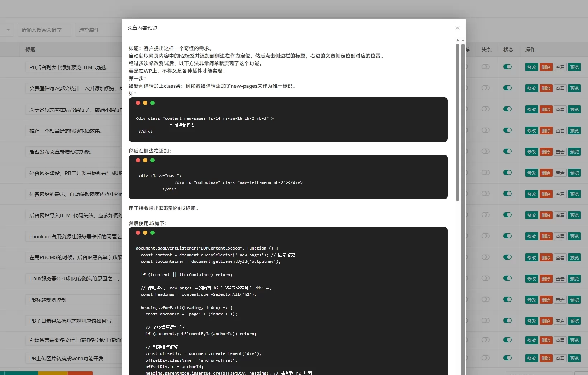Expand the dropdown arrow left of search box
The height and width of the screenshot is (375, 588).
(x=8, y=30)
